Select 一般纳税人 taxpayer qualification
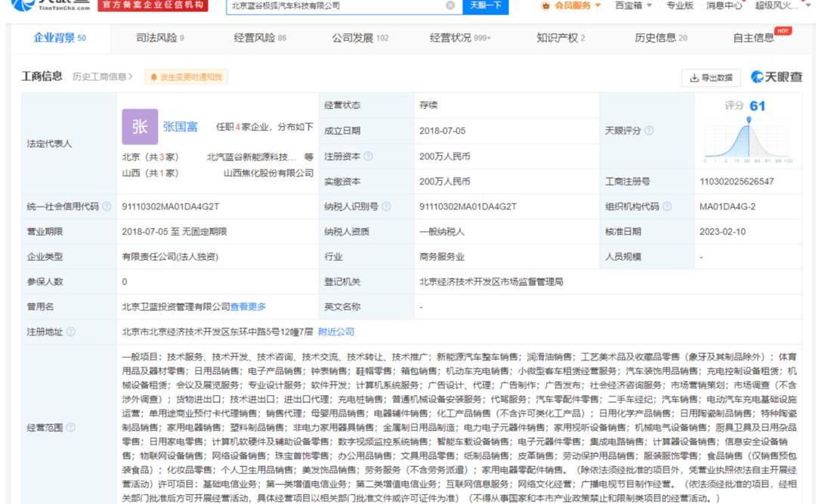Image resolution: width=816 pixels, height=504 pixels. point(442,232)
